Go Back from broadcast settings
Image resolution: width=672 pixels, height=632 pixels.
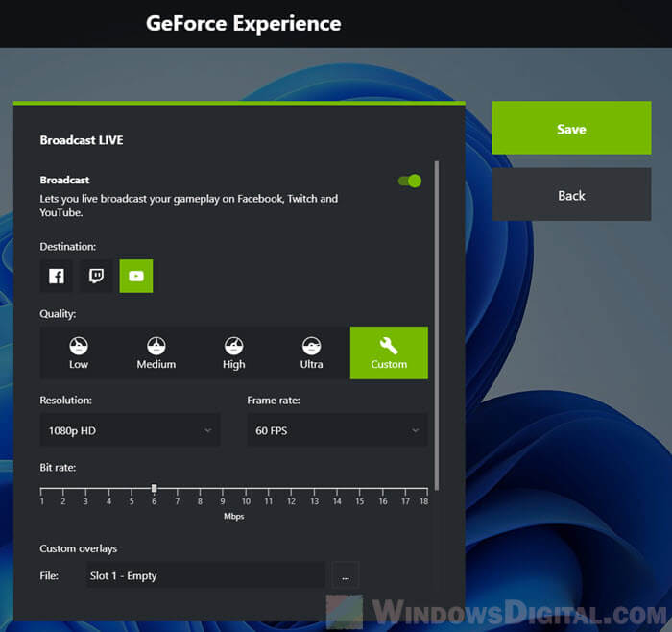571,195
